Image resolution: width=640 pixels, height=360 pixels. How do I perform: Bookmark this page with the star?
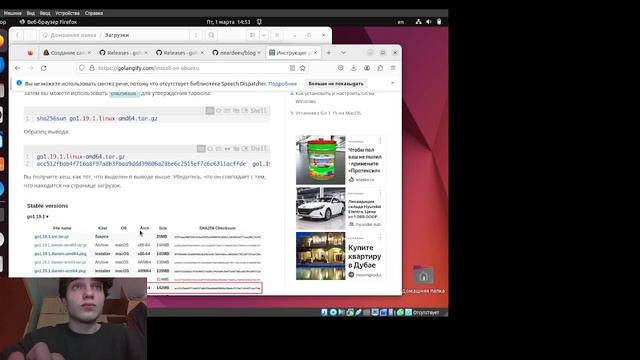pyautogui.click(x=302, y=68)
